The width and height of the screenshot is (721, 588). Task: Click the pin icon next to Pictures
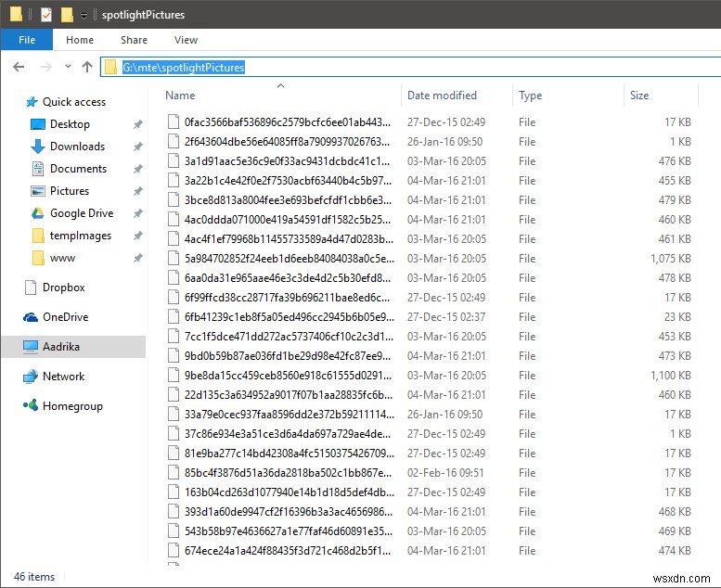point(138,191)
